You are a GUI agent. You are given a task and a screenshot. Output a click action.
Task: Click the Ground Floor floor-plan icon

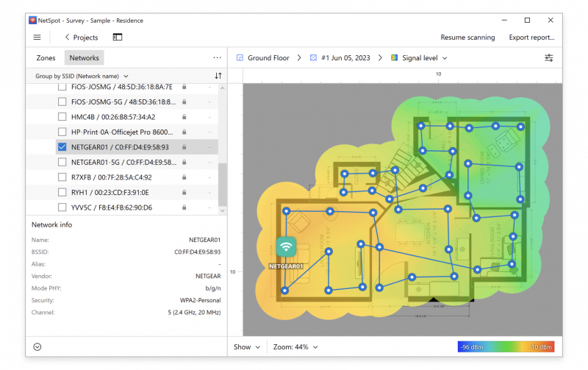click(240, 58)
